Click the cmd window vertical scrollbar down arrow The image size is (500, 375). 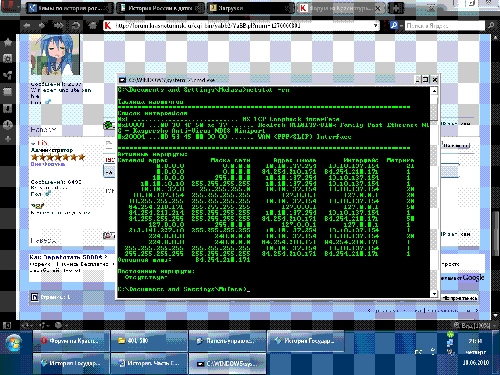tap(434, 294)
